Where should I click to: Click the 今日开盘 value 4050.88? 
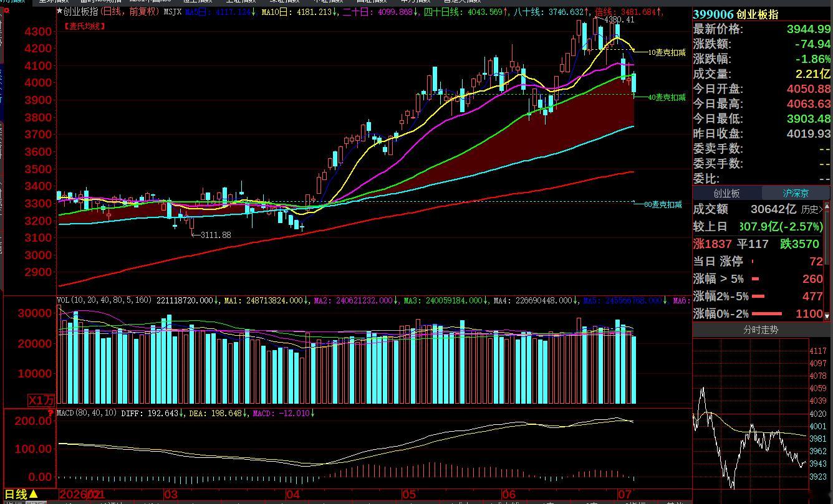[809, 89]
